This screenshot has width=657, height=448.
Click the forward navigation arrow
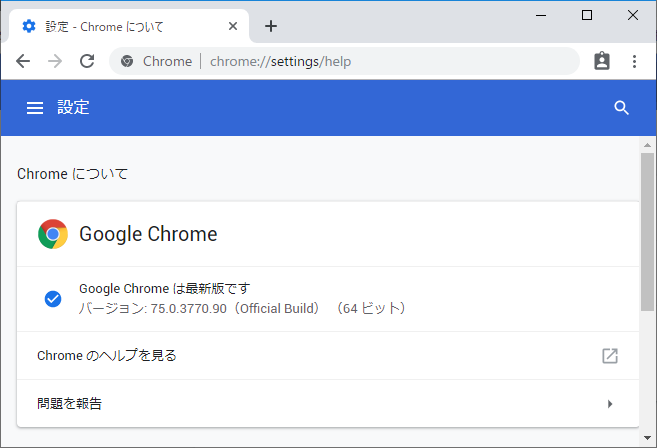(55, 61)
